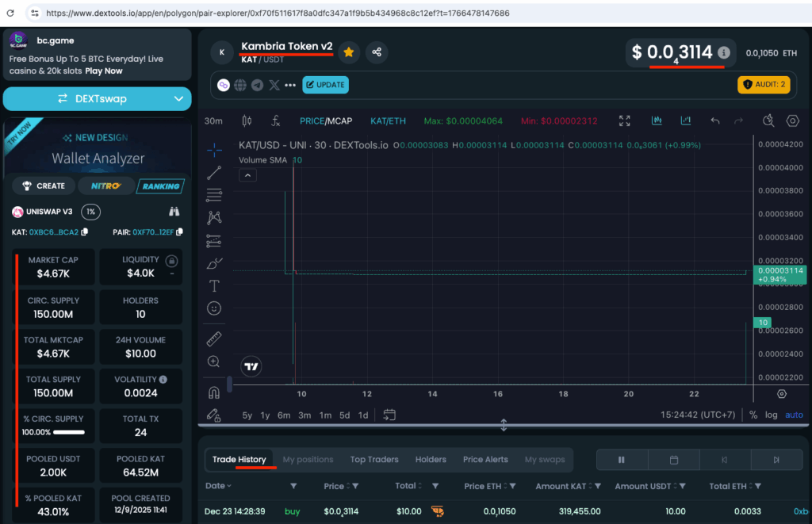Pause the live trade history feed
Screen dimensions: 812x524
622,460
